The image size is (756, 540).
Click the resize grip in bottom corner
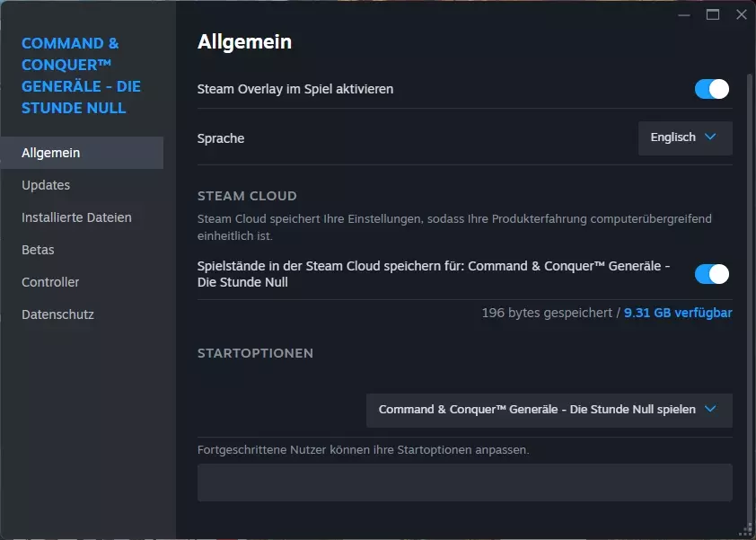coord(748,531)
